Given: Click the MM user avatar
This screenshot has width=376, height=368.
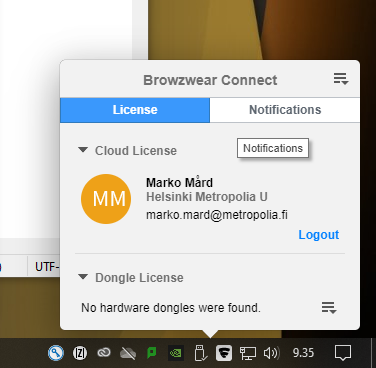Looking at the screenshot, I should coord(106,199).
